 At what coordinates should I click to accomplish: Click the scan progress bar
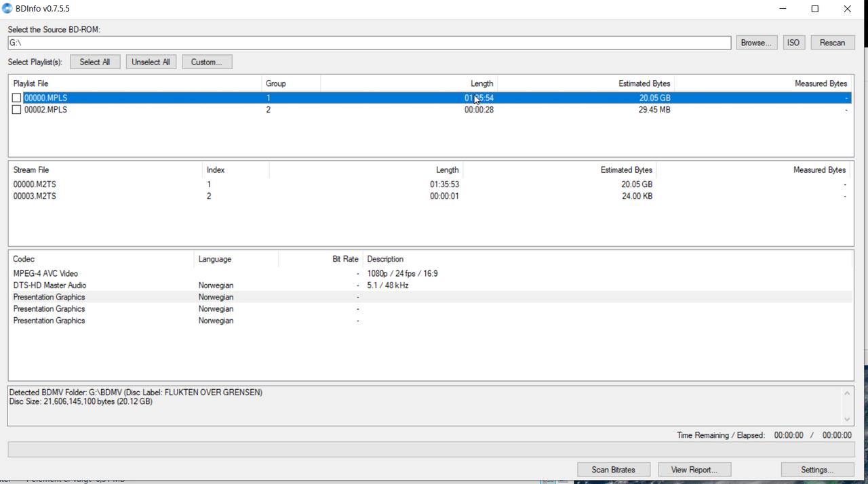(431, 449)
